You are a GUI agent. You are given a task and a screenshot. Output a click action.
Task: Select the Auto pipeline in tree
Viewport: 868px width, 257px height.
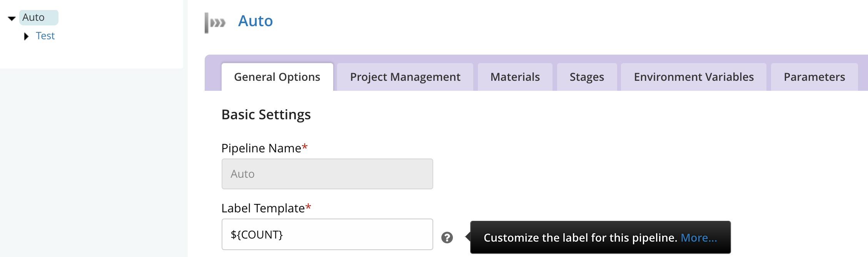coord(34,17)
